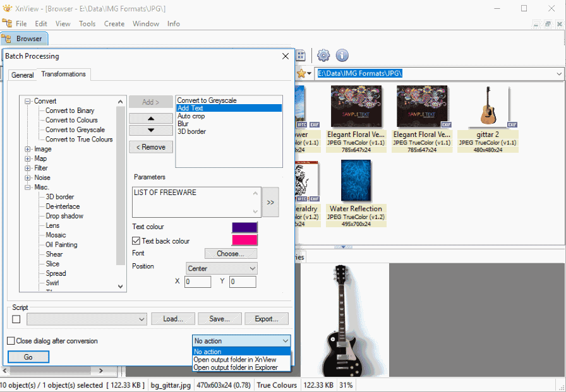Select Oil Painting tree item

[x=61, y=245]
